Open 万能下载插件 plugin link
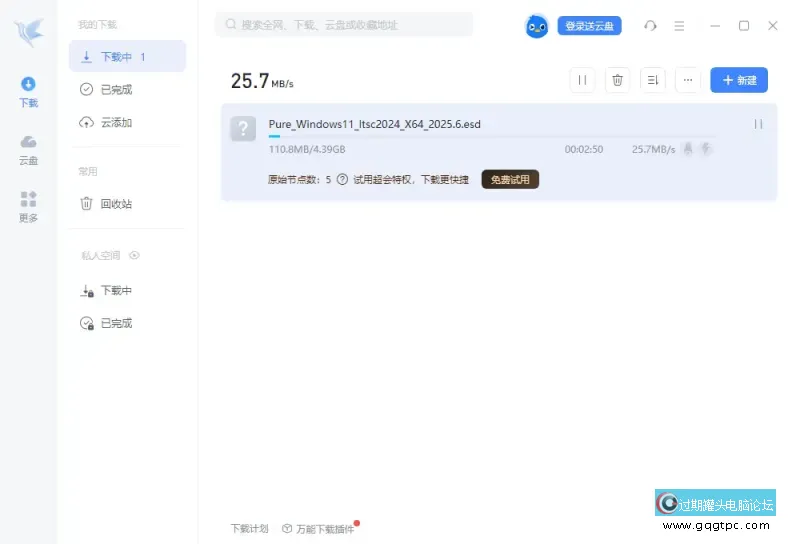Viewport: 800px width, 544px height. click(x=320, y=529)
